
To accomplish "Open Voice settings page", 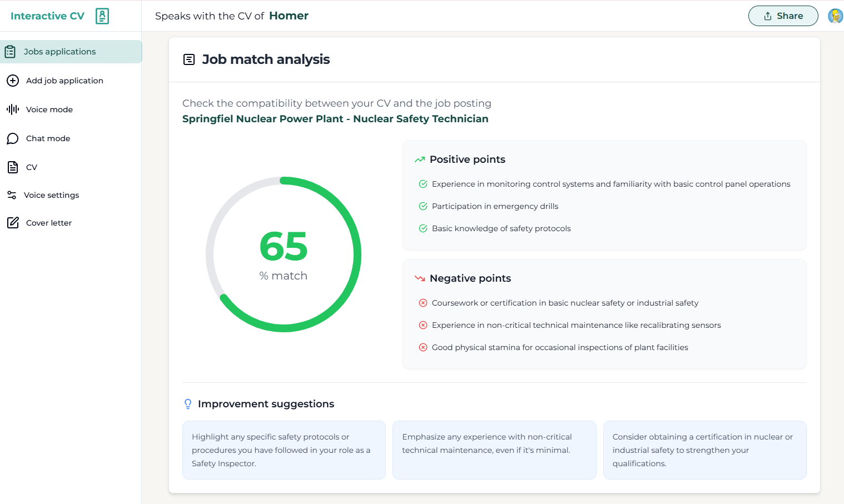I will point(52,195).
